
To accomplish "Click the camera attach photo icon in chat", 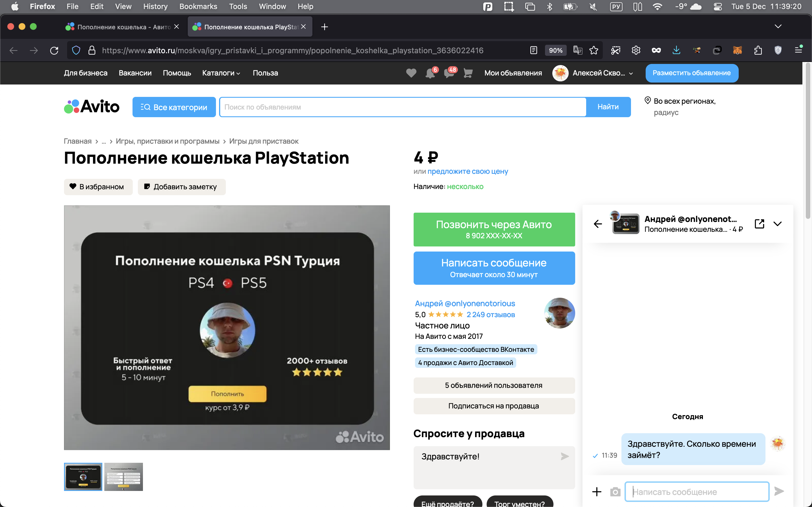I will click(x=615, y=492).
